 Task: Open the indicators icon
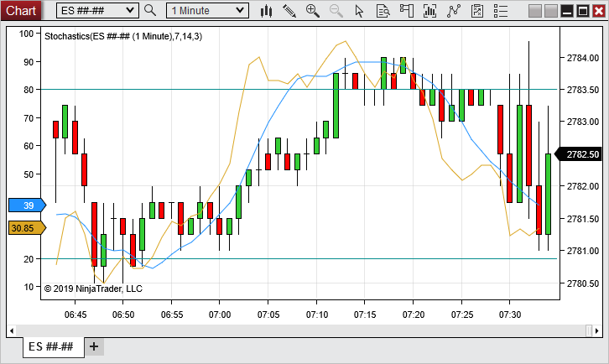pos(431,10)
